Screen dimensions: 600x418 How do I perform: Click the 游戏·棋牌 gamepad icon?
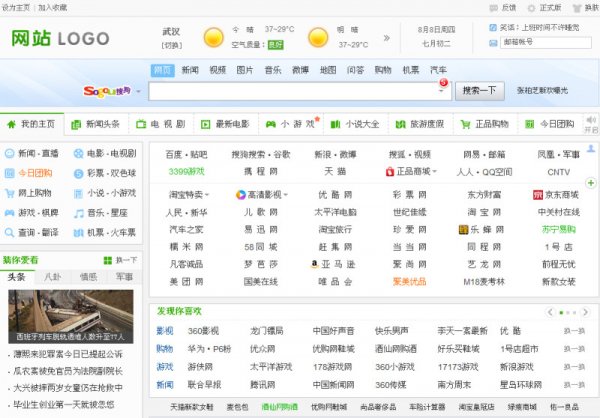pyautogui.click(x=10, y=213)
